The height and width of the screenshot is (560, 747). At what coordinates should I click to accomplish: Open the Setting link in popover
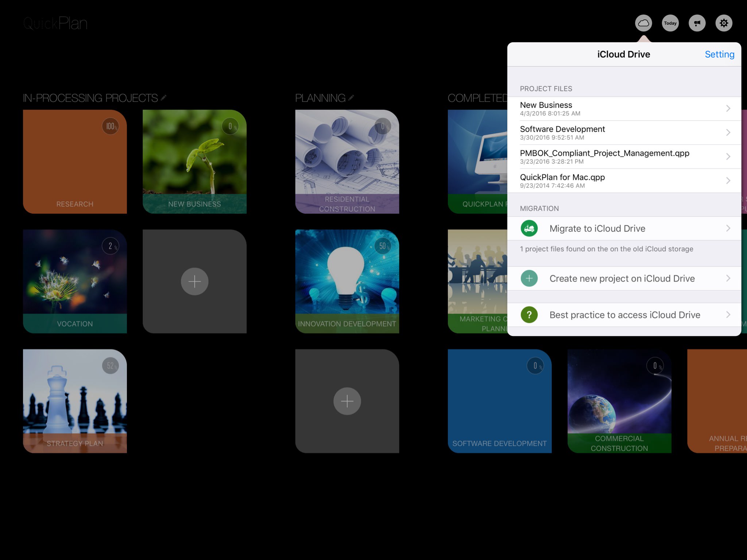719,54
